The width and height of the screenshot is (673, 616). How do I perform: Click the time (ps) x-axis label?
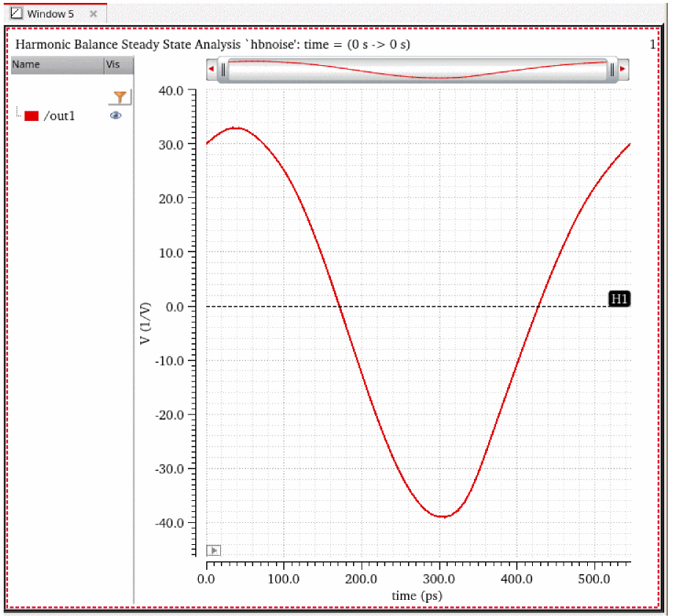point(417,595)
